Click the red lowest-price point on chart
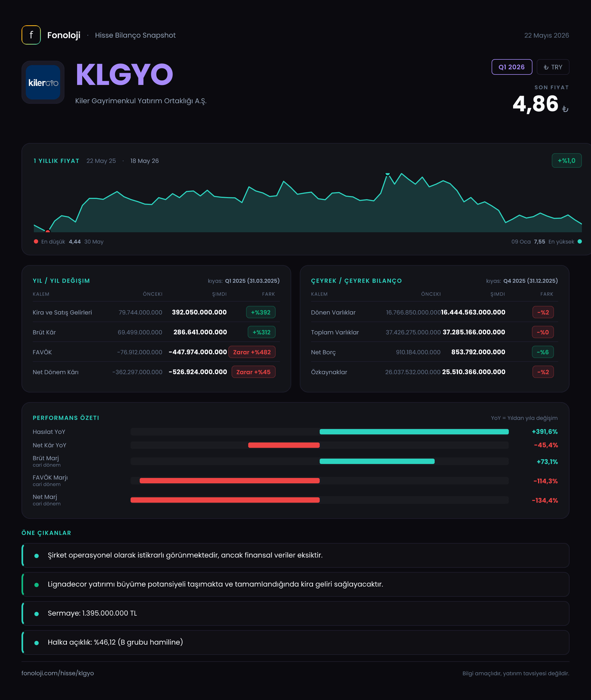The height and width of the screenshot is (700, 591). pyautogui.click(x=48, y=231)
